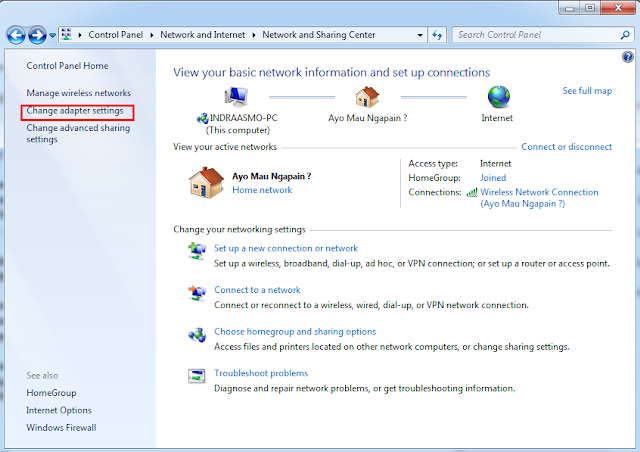640x452 pixels.
Task: Open Manage wireless networks
Action: pyautogui.click(x=78, y=93)
